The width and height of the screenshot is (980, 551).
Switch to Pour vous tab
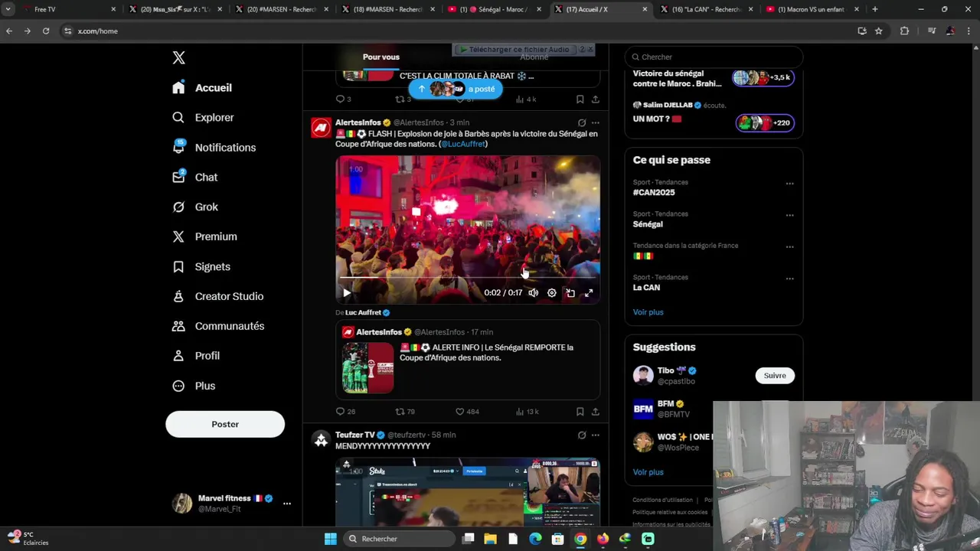tap(381, 57)
